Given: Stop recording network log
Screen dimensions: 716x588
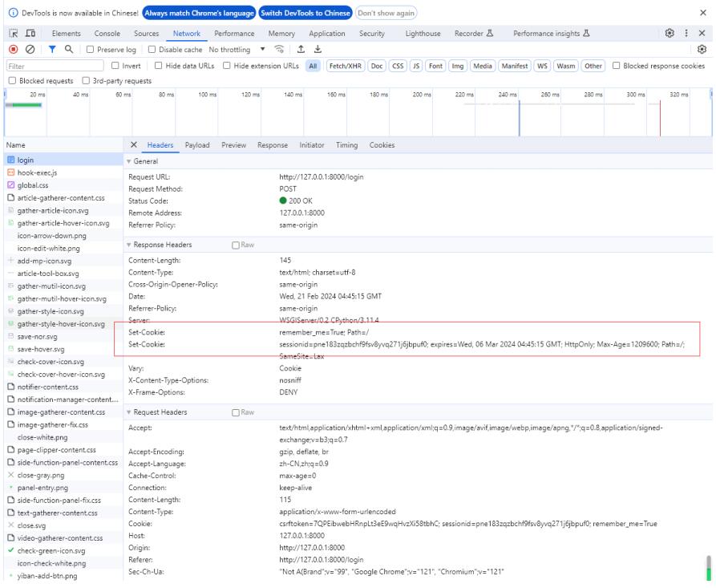Looking at the screenshot, I should (x=9, y=50).
